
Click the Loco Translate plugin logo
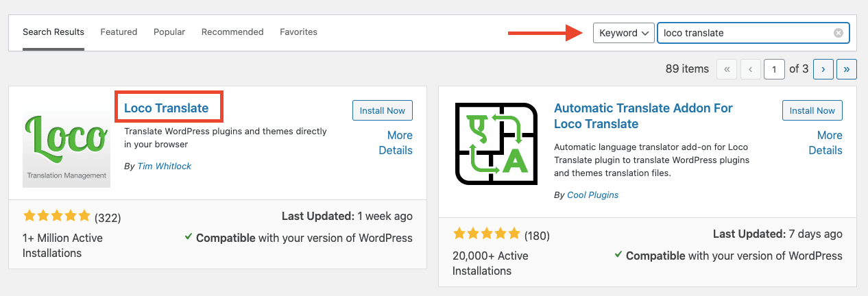click(66, 144)
